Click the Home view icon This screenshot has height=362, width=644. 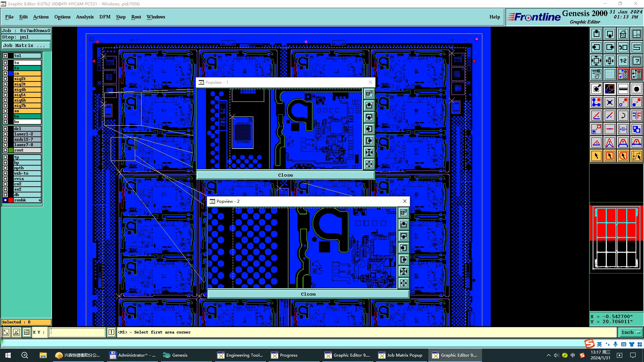pyautogui.click(x=623, y=34)
